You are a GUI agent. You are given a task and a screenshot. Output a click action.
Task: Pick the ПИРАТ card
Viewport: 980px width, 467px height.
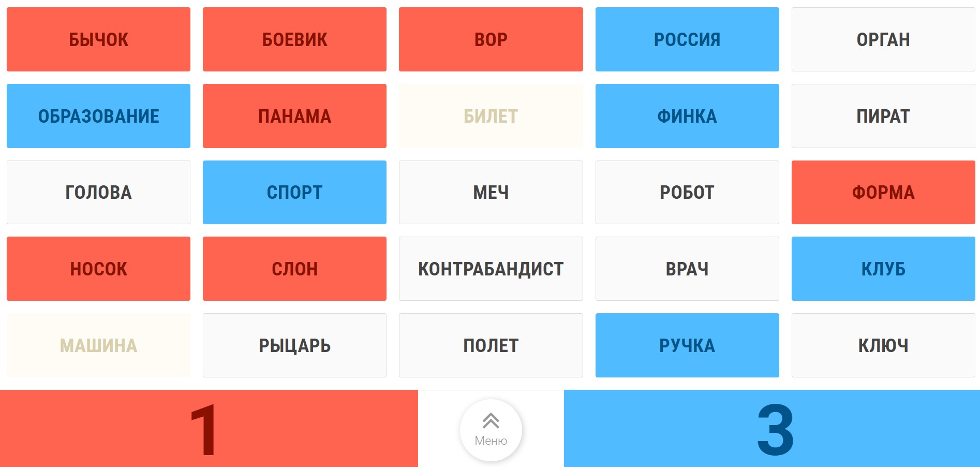[x=883, y=115]
